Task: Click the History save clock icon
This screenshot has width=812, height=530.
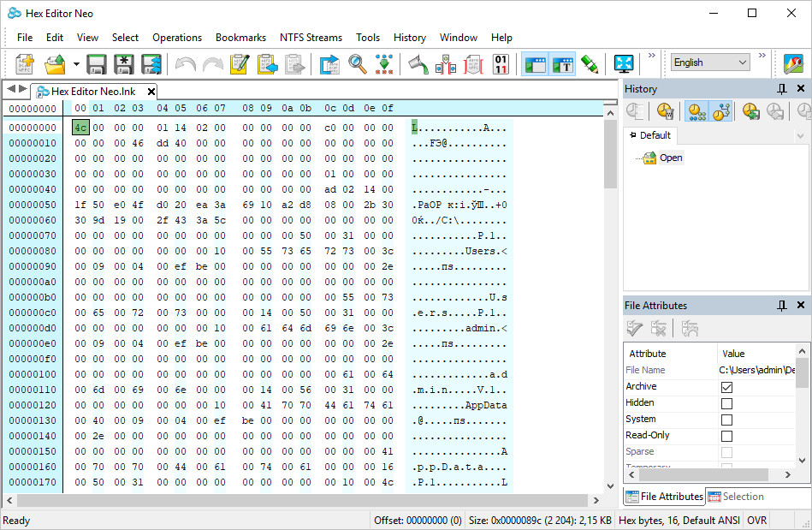Action: (751, 111)
